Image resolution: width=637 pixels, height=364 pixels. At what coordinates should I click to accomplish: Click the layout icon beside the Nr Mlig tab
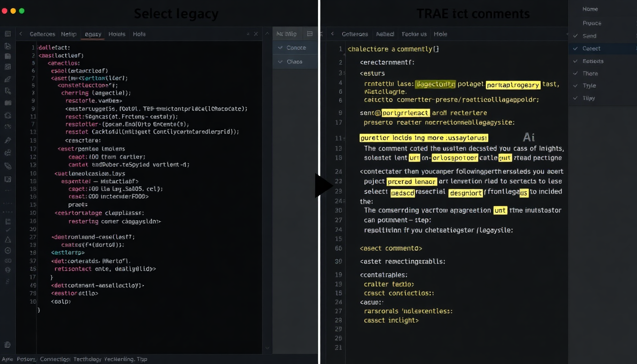pyautogui.click(x=310, y=34)
